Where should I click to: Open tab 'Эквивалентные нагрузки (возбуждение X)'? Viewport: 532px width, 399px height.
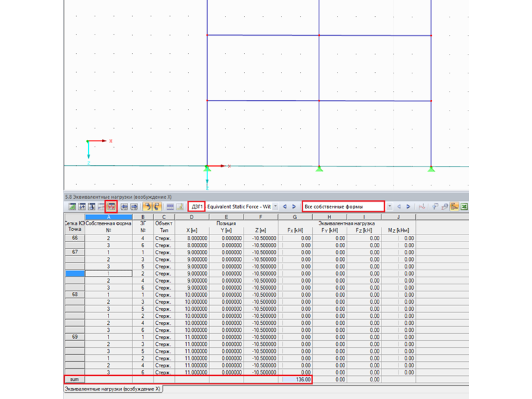[113, 388]
